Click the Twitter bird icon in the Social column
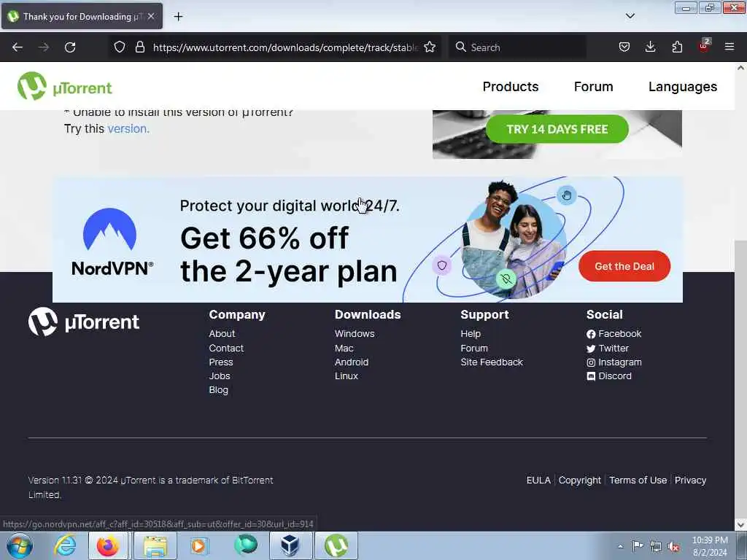The width and height of the screenshot is (747, 560). point(591,349)
